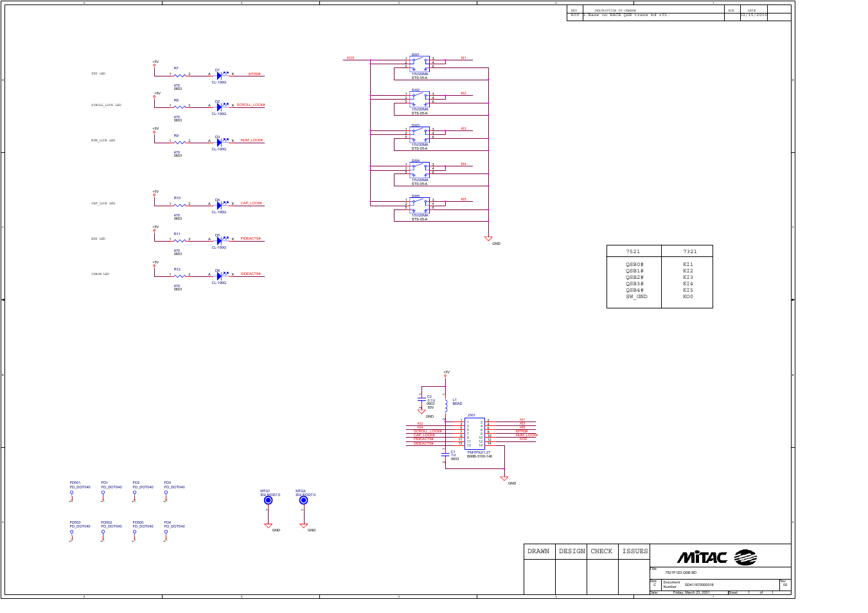Viewport: 868px width, 613px height.
Task: Click the MiTAC logo in title block
Action: 718,557
